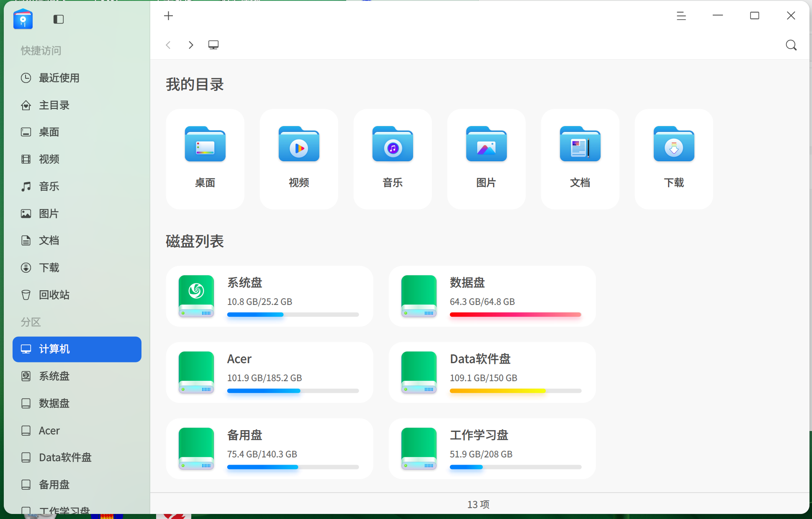The width and height of the screenshot is (812, 519).
Task: Open 主目录 in sidebar
Action: 77,105
